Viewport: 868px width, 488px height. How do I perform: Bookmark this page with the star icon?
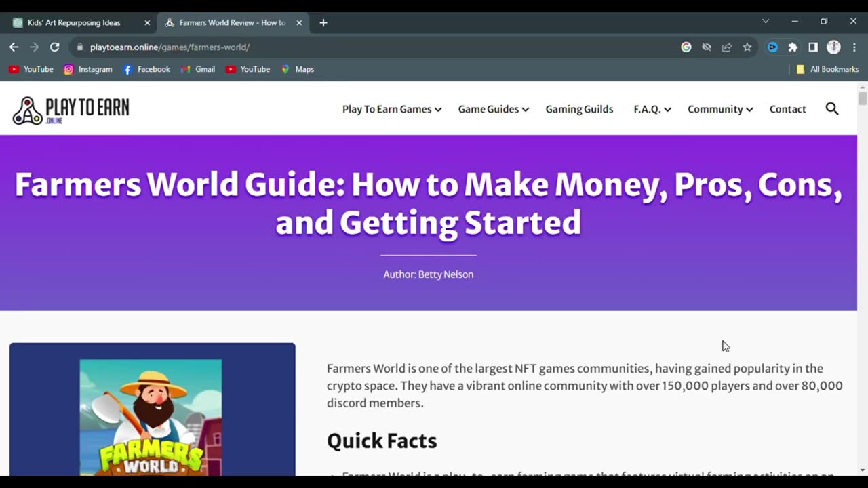pos(747,47)
